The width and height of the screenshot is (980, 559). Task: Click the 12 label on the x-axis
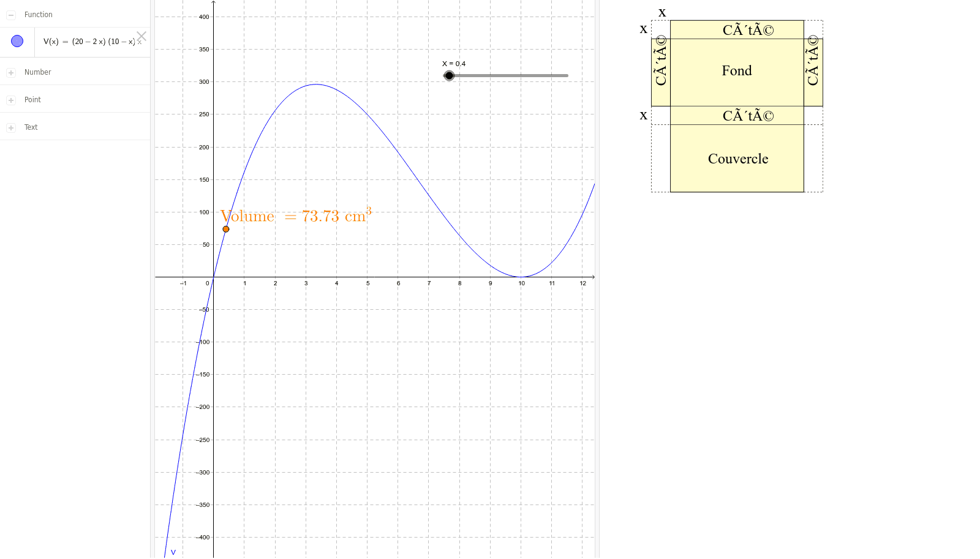[x=583, y=283]
